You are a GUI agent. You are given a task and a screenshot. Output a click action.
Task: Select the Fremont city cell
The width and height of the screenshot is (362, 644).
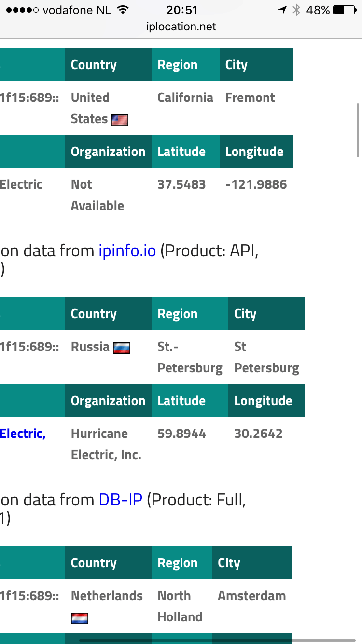click(250, 98)
